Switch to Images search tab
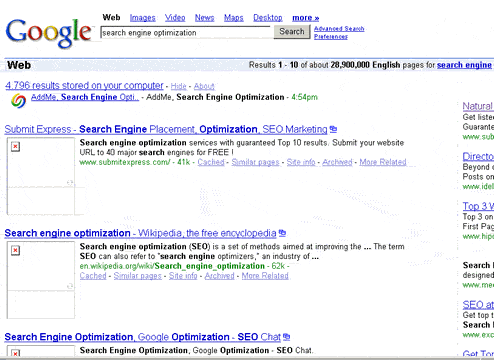The image size is (494, 360). tap(142, 18)
